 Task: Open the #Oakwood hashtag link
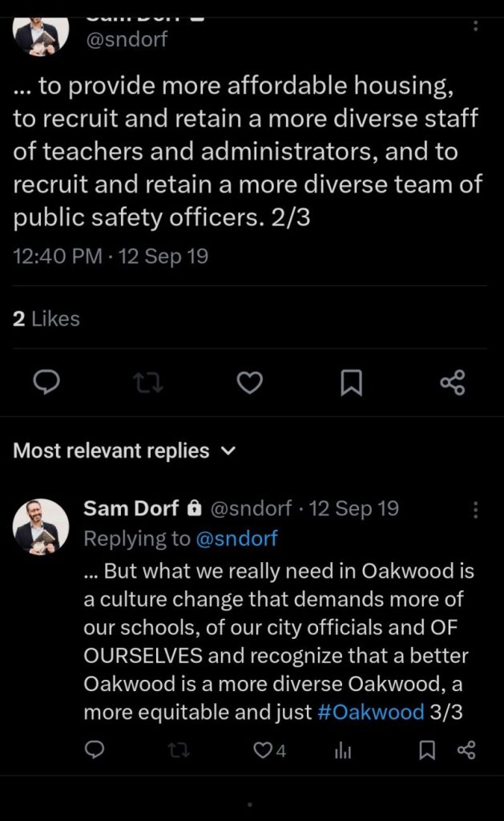pyautogui.click(x=371, y=713)
